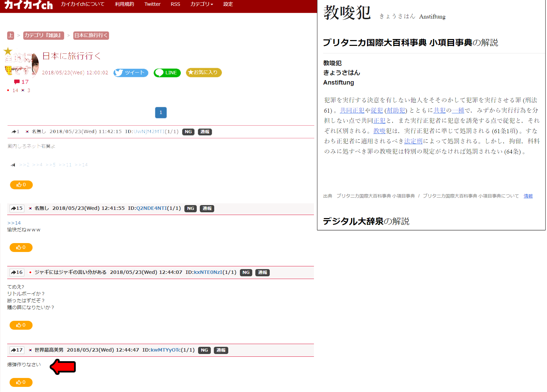
Task: Toggle NG filter on post 15
Action: [191, 208]
